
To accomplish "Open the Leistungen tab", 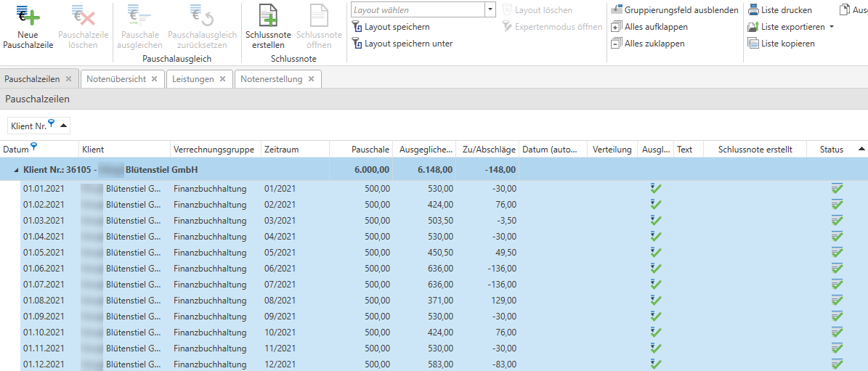I will click(x=192, y=79).
